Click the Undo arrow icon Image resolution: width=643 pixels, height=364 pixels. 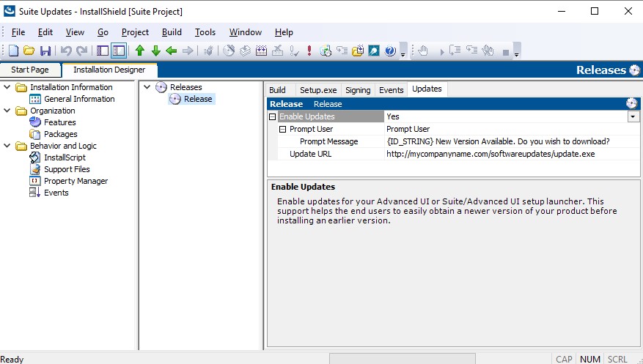(x=66, y=51)
